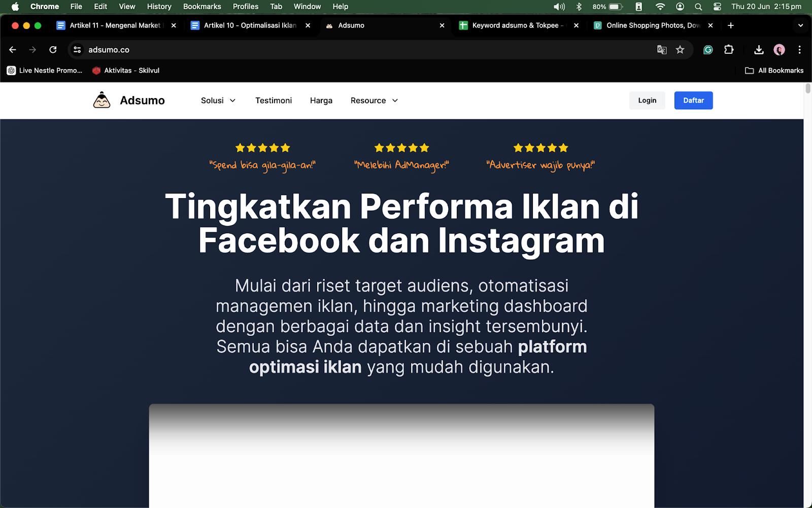Open the Tab menu
Viewport: 812px width, 508px height.
(x=276, y=7)
